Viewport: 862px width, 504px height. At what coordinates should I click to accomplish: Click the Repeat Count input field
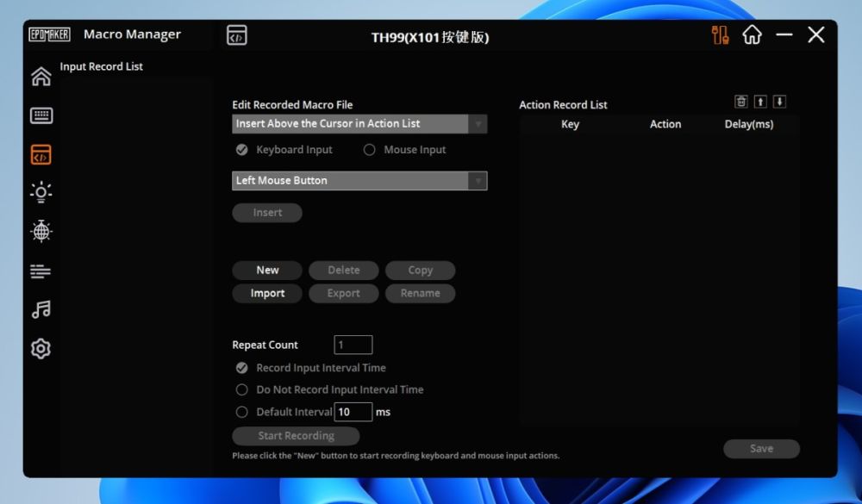(x=353, y=345)
